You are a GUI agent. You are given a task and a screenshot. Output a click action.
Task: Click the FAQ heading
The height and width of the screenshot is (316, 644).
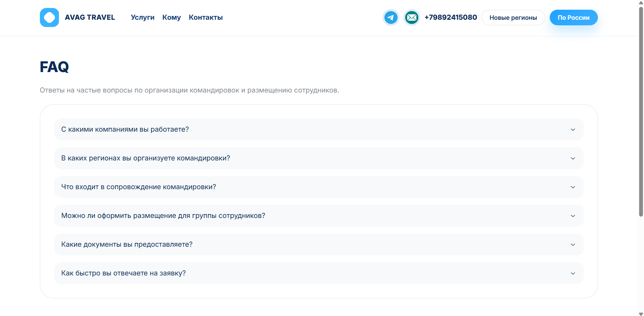tap(54, 67)
